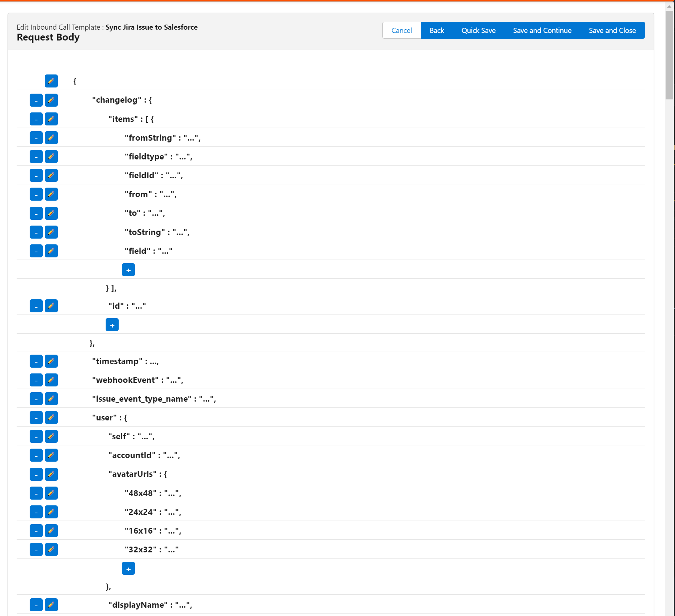Edit the "changelog" node with pencil icon
This screenshot has height=616, width=675.
click(x=51, y=100)
